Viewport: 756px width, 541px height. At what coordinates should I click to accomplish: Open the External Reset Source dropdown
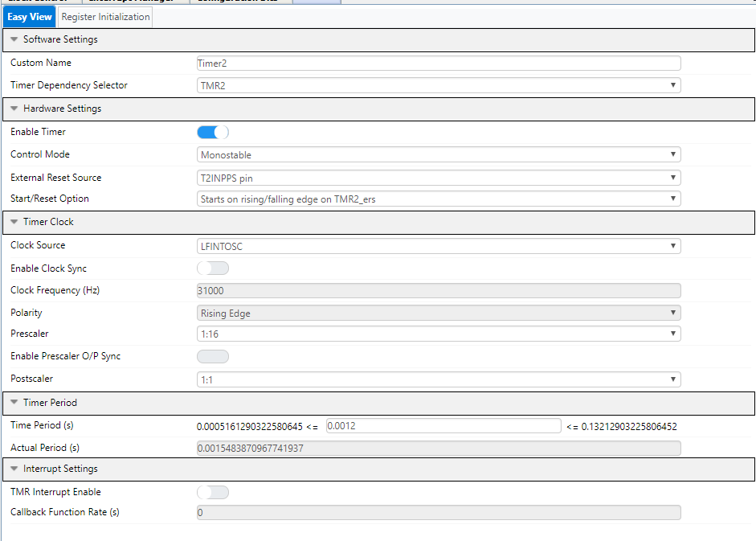click(x=439, y=178)
